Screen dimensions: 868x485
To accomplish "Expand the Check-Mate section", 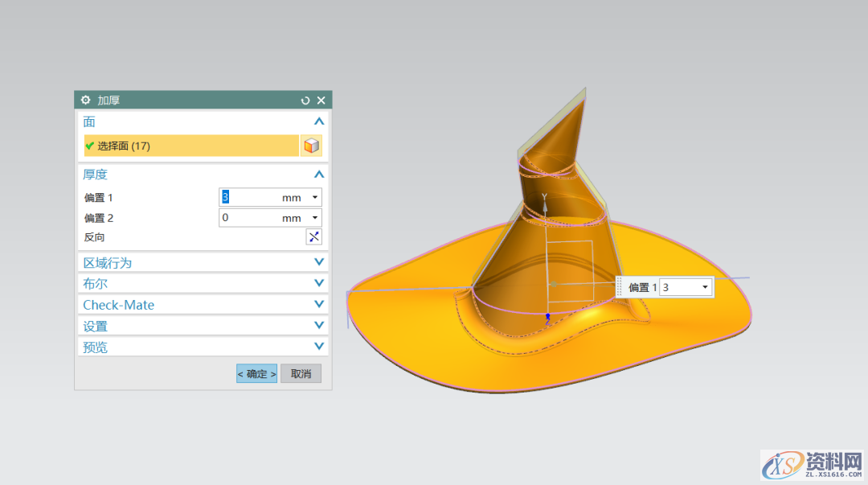I will pyautogui.click(x=319, y=305).
